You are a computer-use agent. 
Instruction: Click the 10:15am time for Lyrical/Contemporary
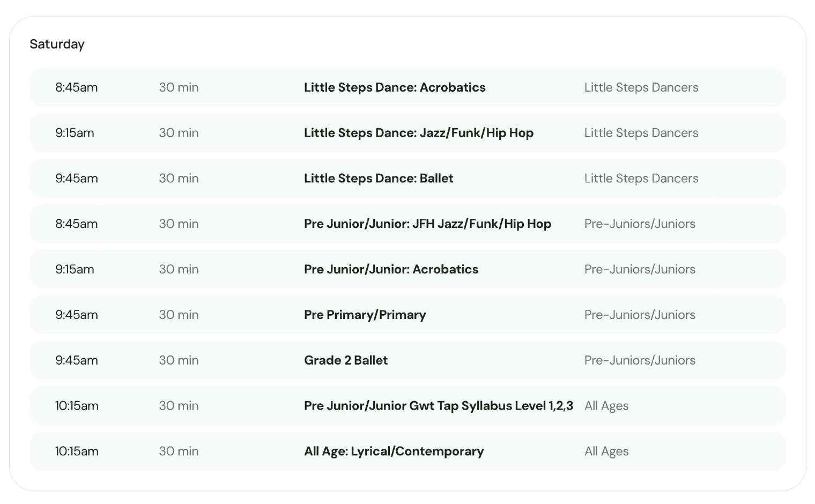pos(77,451)
